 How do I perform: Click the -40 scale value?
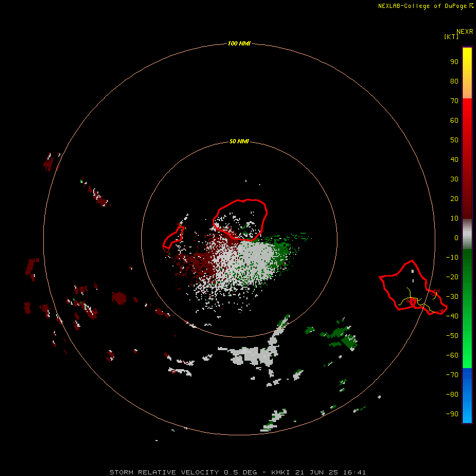point(452,316)
